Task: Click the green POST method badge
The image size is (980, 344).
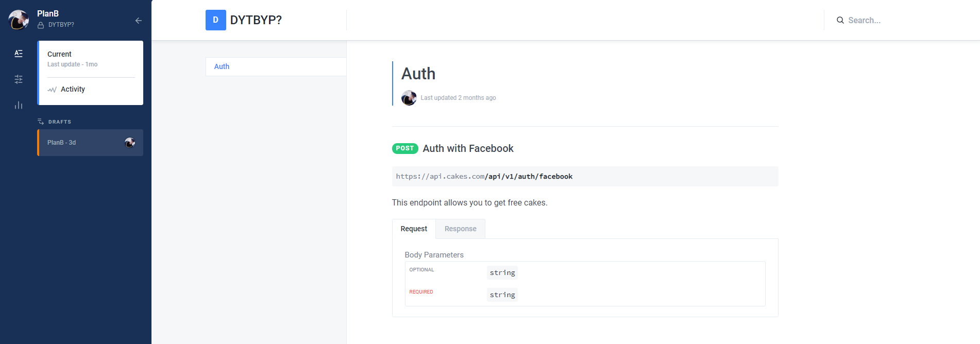Action: tap(405, 148)
